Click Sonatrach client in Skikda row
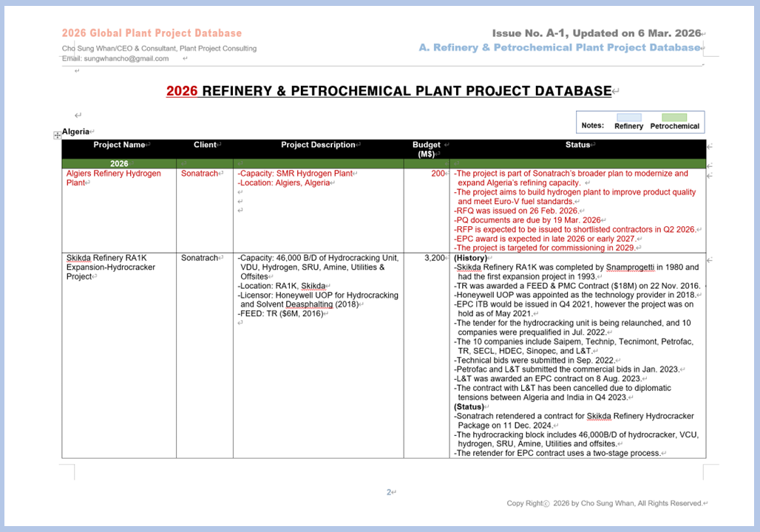Image resolution: width=760 pixels, height=532 pixels. click(200, 258)
